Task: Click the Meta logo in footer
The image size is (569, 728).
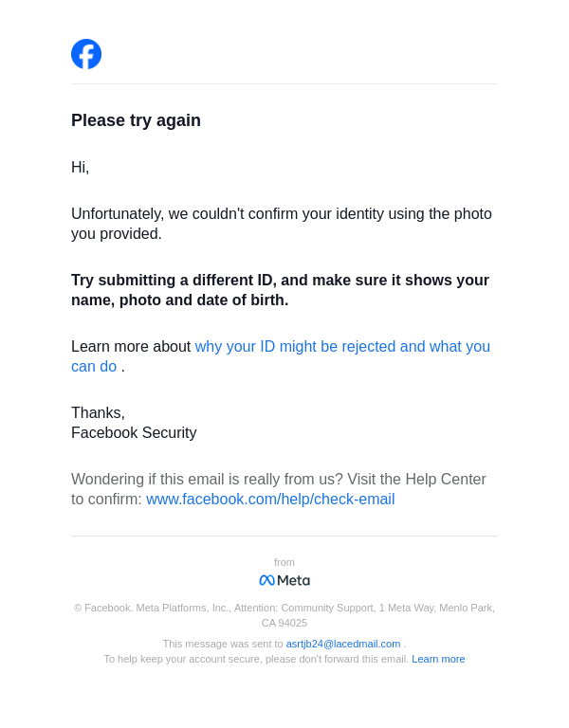Action: [284, 580]
